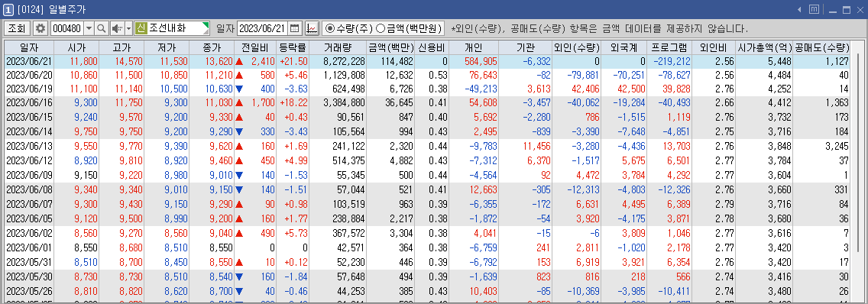Open stock search via magnifier icon
This screenshot has width=868, height=304.
coord(102,28)
